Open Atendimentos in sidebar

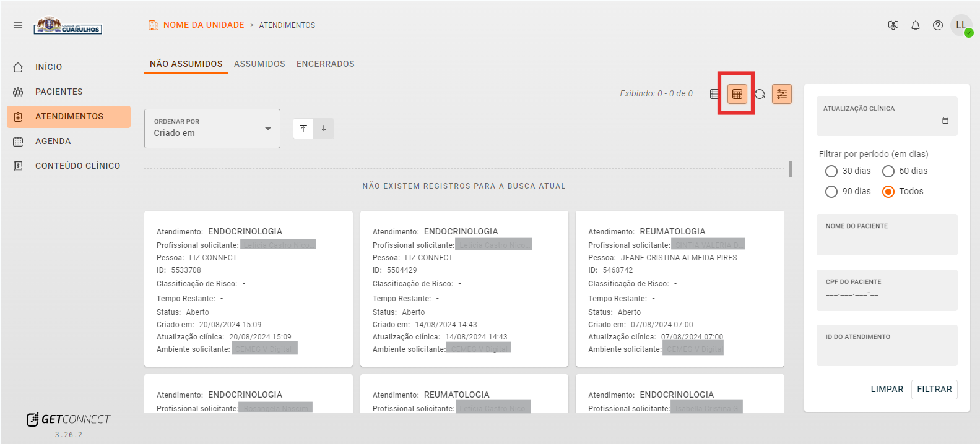[x=69, y=117]
